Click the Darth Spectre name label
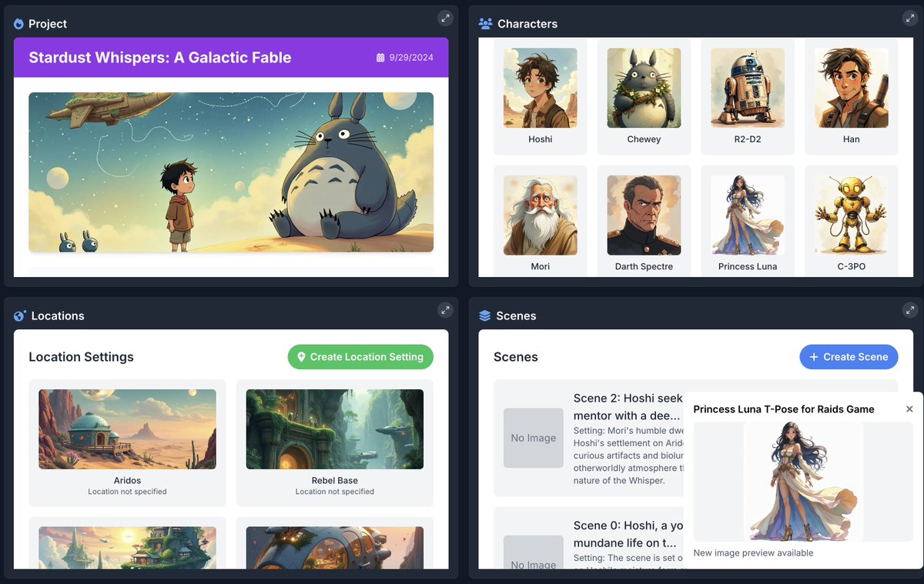 pyautogui.click(x=644, y=266)
